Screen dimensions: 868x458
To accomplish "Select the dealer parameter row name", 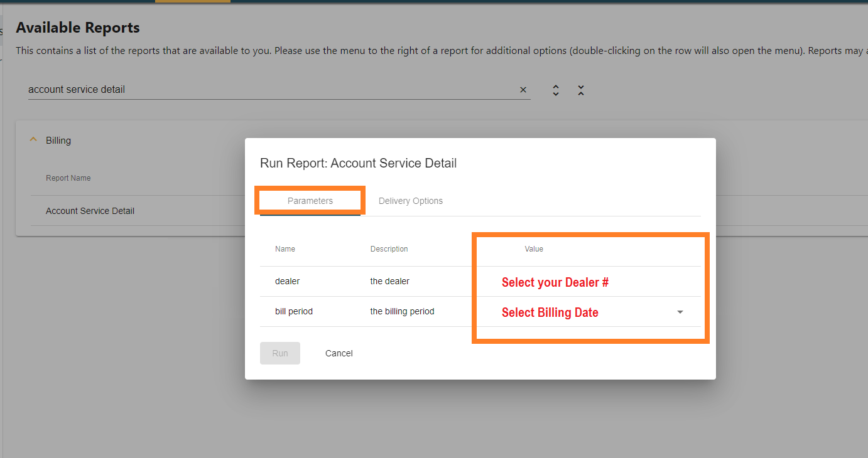I will (x=288, y=281).
